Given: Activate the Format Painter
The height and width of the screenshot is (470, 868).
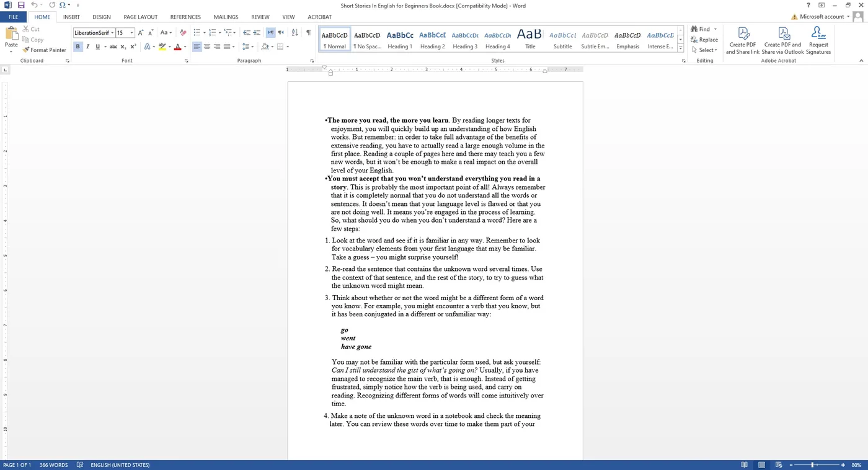Looking at the screenshot, I should click(x=44, y=50).
